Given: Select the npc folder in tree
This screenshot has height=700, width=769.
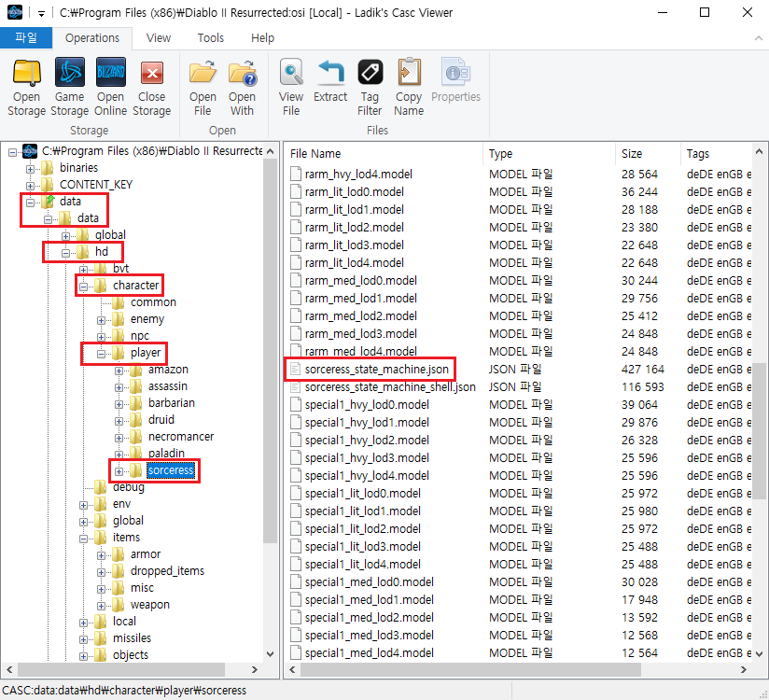Looking at the screenshot, I should click(140, 335).
